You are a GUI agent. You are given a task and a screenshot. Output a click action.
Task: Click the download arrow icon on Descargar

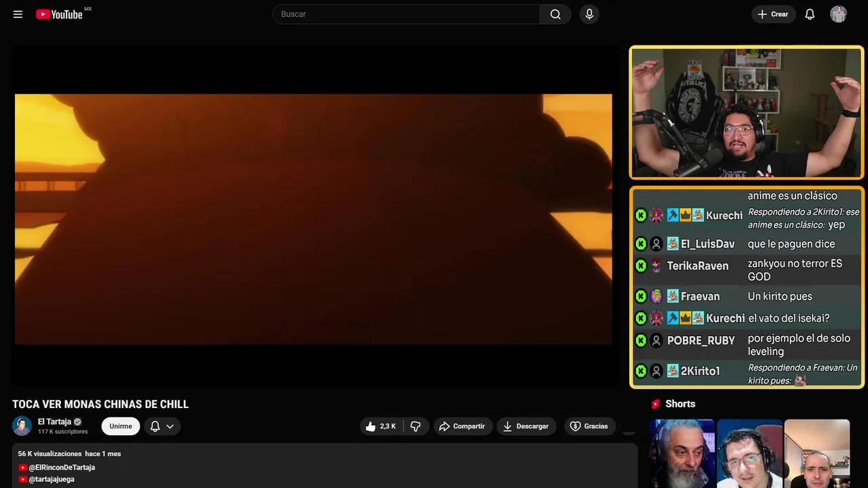tap(507, 426)
